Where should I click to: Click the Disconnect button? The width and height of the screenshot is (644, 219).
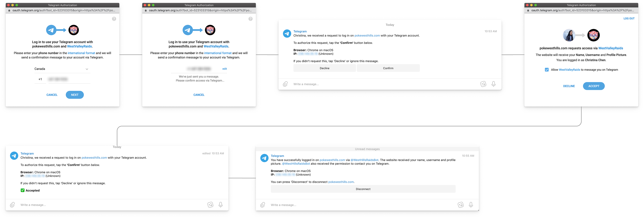(363, 189)
